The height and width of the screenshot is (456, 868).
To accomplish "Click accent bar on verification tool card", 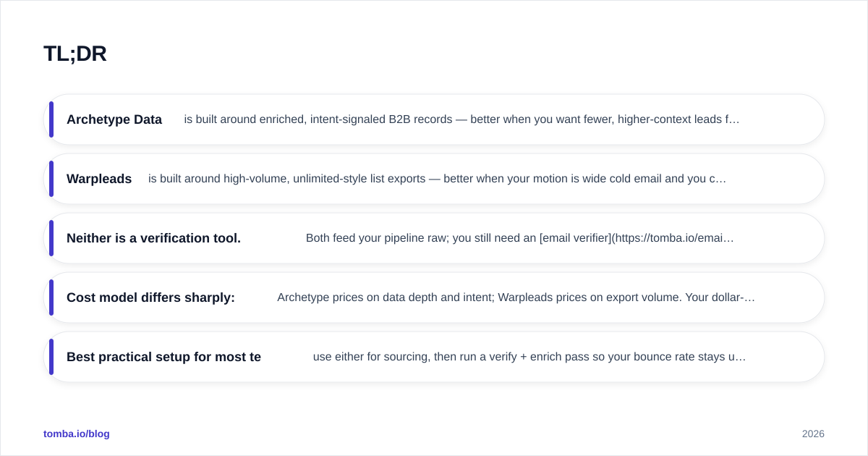I will pos(51,238).
